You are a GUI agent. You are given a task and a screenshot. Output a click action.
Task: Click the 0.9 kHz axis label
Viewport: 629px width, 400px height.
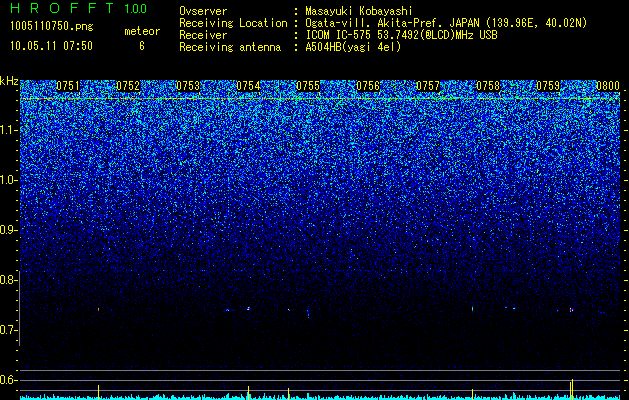(x=9, y=230)
